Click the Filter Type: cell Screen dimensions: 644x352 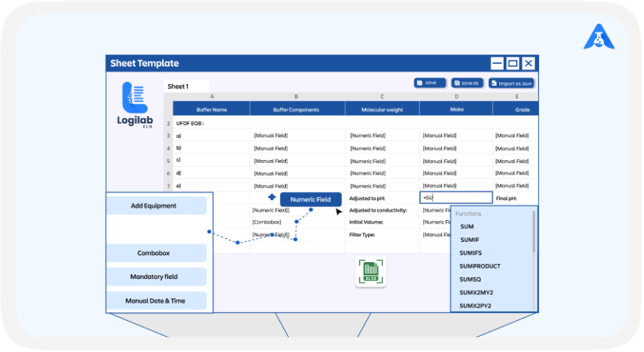382,235
